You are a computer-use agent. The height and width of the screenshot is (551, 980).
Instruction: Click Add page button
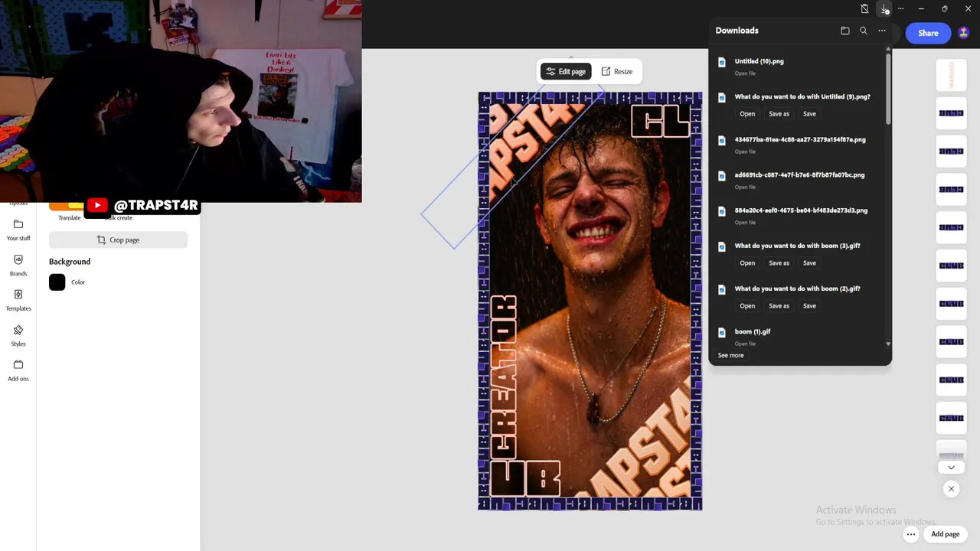coord(945,534)
